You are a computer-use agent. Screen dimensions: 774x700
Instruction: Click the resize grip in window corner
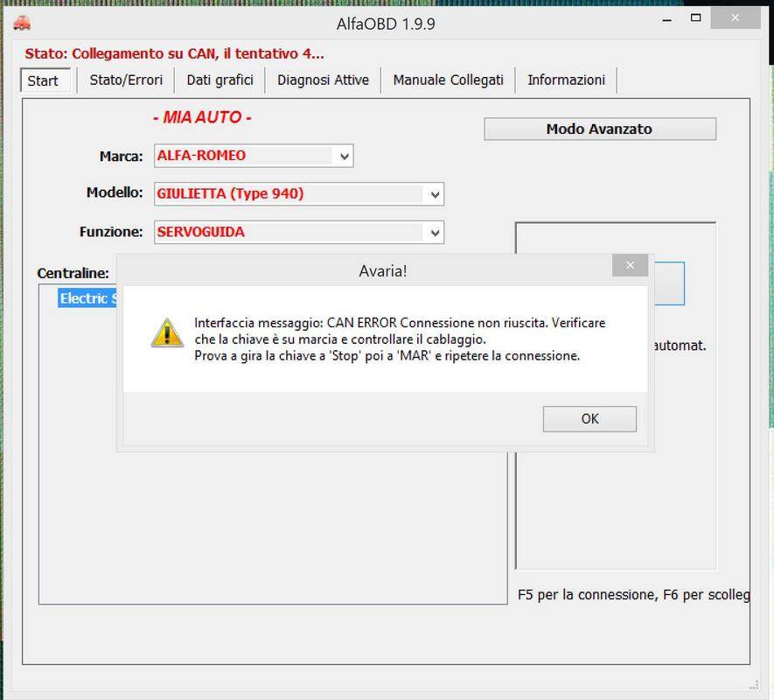click(754, 683)
